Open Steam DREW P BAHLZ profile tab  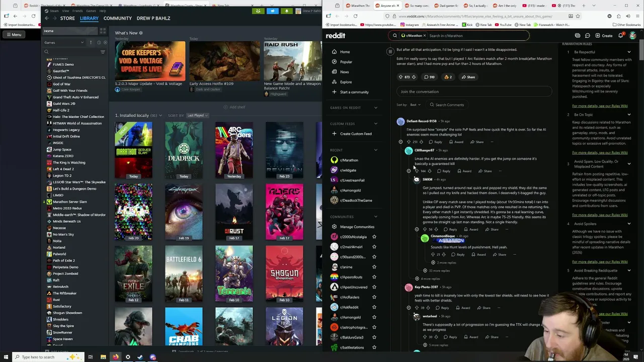(153, 18)
